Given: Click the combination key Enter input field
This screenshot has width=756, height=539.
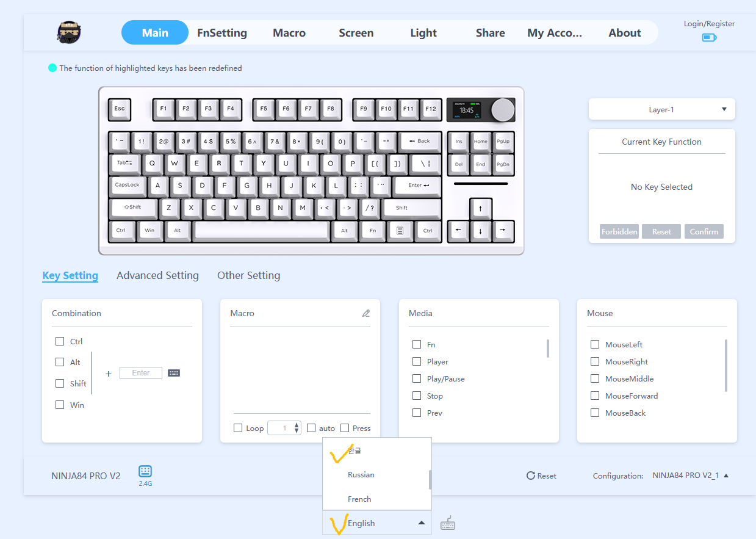Looking at the screenshot, I should [x=141, y=373].
